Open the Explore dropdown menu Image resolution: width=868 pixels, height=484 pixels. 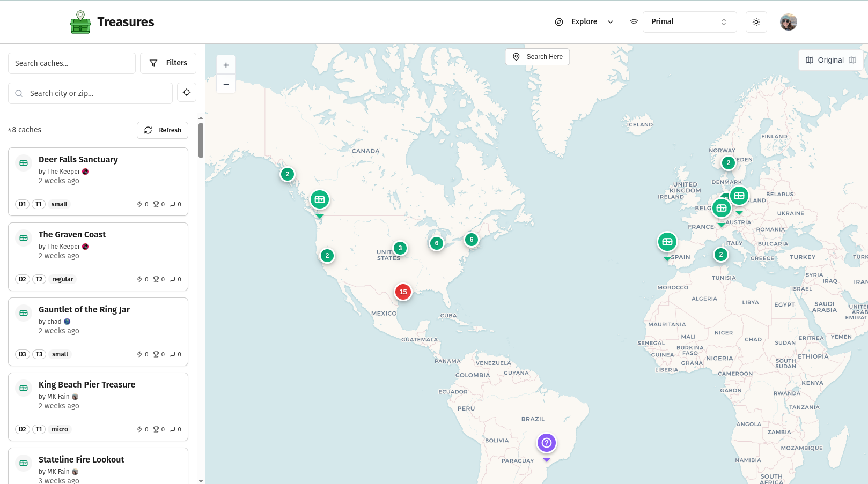[x=584, y=22]
